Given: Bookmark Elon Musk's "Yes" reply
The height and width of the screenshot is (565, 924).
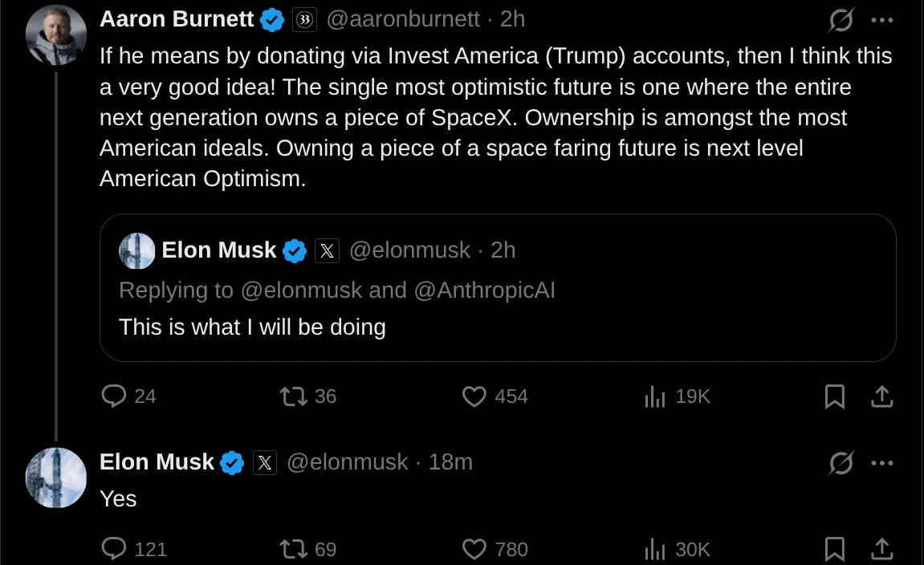Looking at the screenshot, I should pyautogui.click(x=834, y=548).
